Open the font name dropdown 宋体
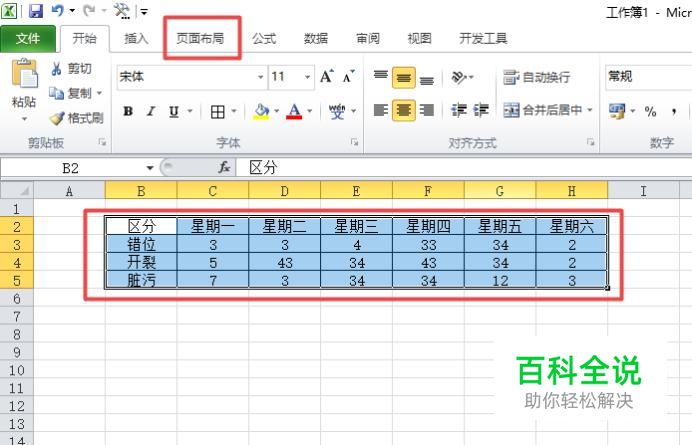The height and width of the screenshot is (445, 692). 261,77
